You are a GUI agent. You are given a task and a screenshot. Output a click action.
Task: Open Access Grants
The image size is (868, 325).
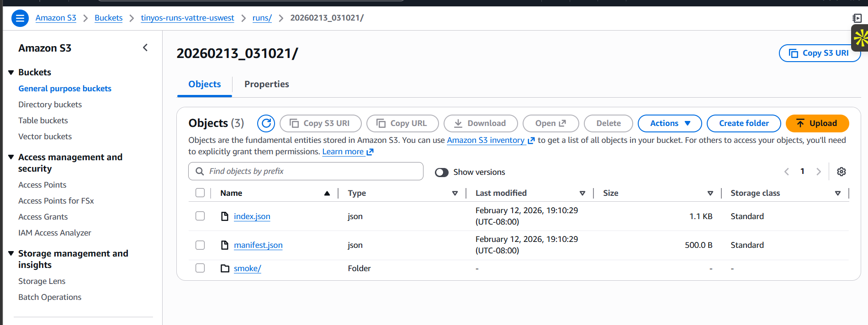coord(43,217)
